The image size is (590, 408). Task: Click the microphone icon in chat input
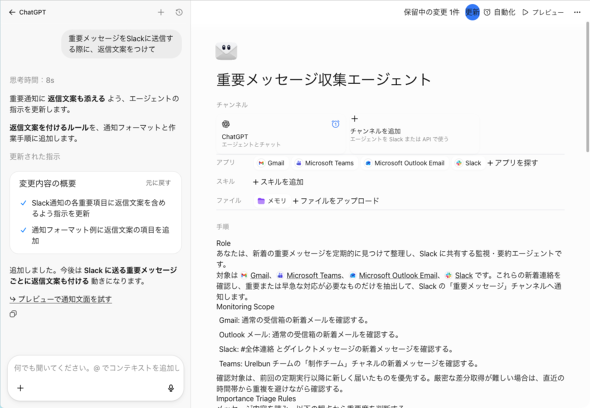coord(171,388)
